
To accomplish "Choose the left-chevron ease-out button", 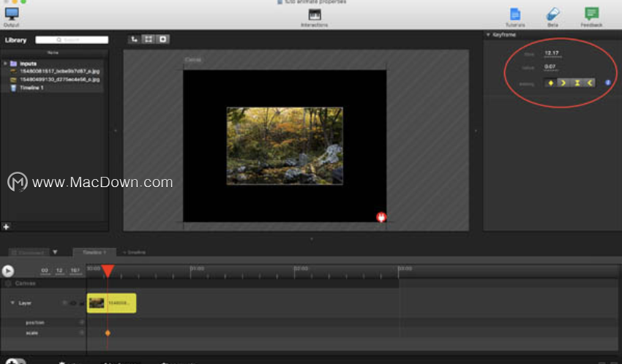I will click(x=590, y=83).
